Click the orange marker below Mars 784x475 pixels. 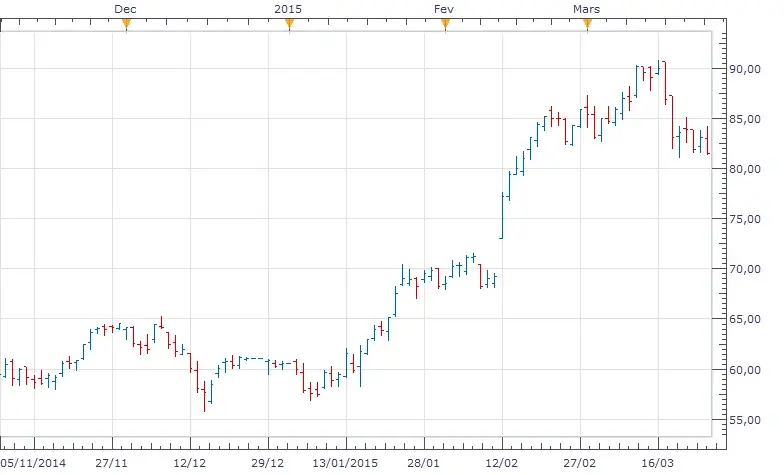tap(587, 25)
